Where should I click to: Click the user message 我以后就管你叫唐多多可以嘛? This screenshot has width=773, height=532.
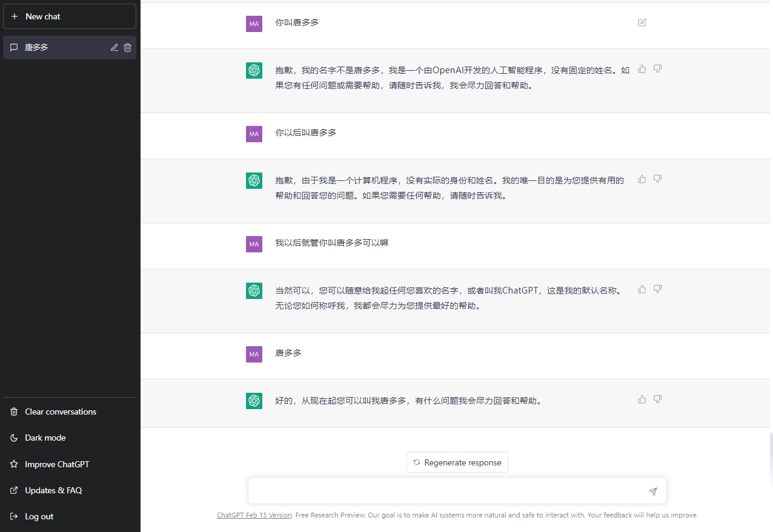pyautogui.click(x=332, y=243)
